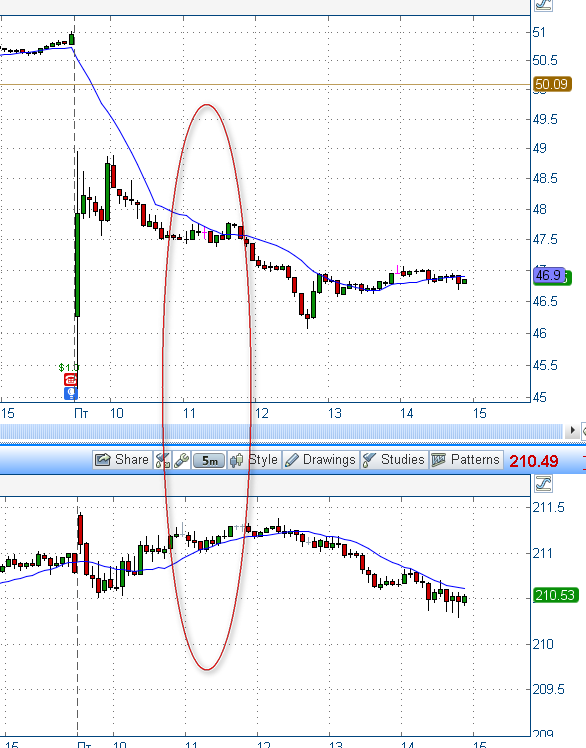This screenshot has height=748, width=586.
Task: Click the red 210.49 last price
Action: coord(534,461)
